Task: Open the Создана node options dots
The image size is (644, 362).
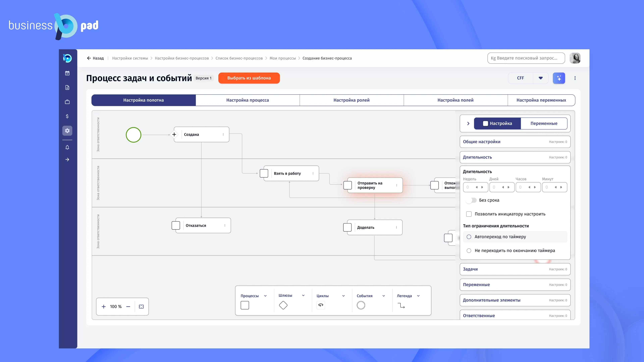Action: (x=223, y=134)
